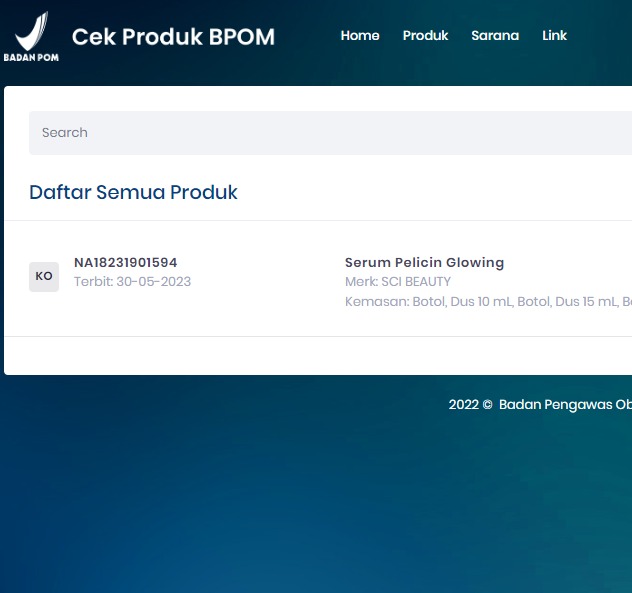Click the empty white strip under the product list
This screenshot has width=632, height=593.
coord(318,356)
